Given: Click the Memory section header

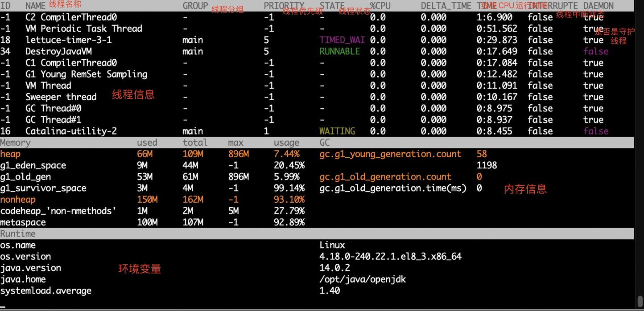Looking at the screenshot, I should point(15,143).
